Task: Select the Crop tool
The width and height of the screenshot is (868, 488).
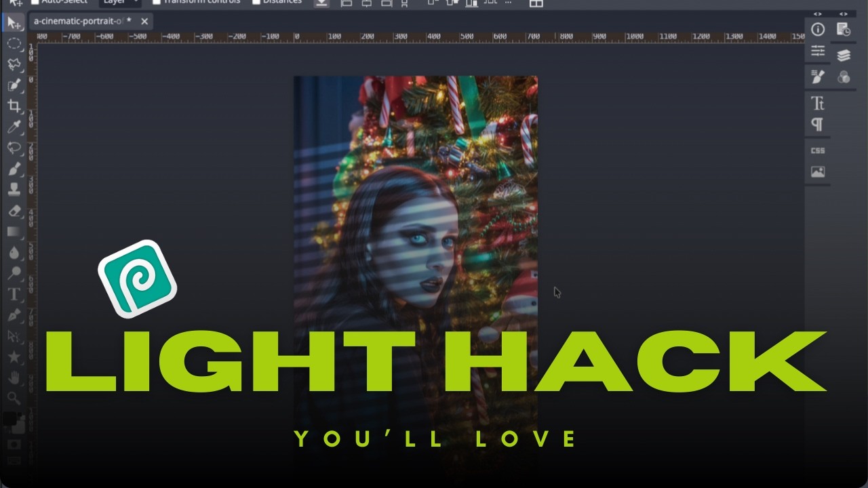Action: coord(14,106)
